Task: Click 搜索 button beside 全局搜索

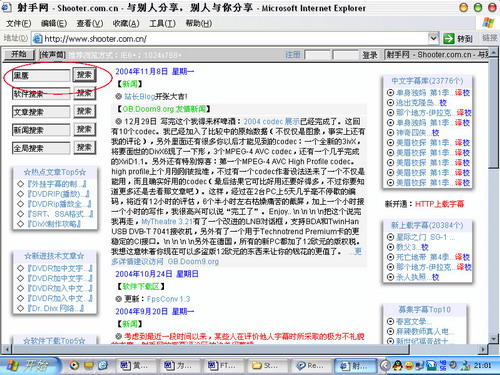Action: coord(84,147)
